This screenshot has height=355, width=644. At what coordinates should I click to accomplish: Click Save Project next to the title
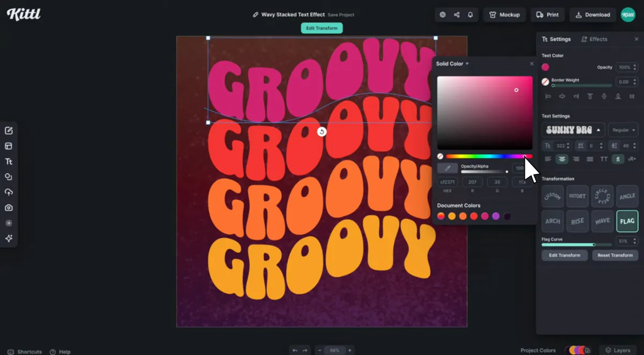point(341,15)
